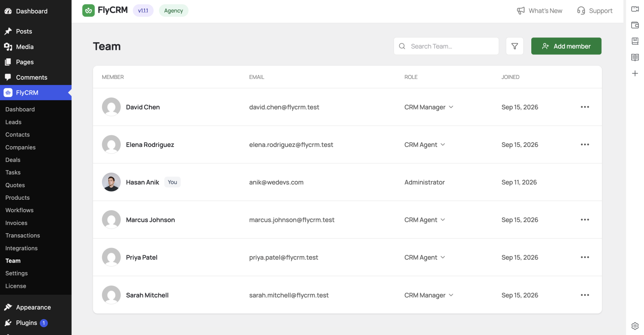The width and height of the screenshot is (644, 335).
Task: Open the settings gear in the right sidebar
Action: click(x=635, y=326)
